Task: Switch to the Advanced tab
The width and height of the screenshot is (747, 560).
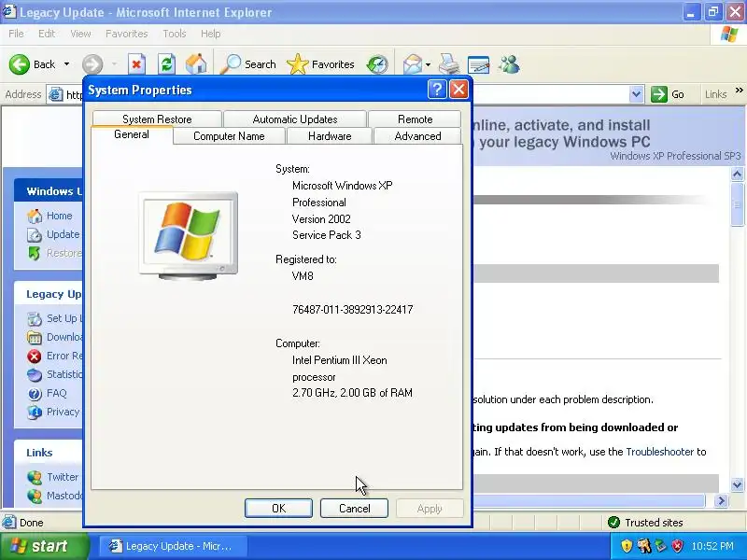Action: point(417,136)
